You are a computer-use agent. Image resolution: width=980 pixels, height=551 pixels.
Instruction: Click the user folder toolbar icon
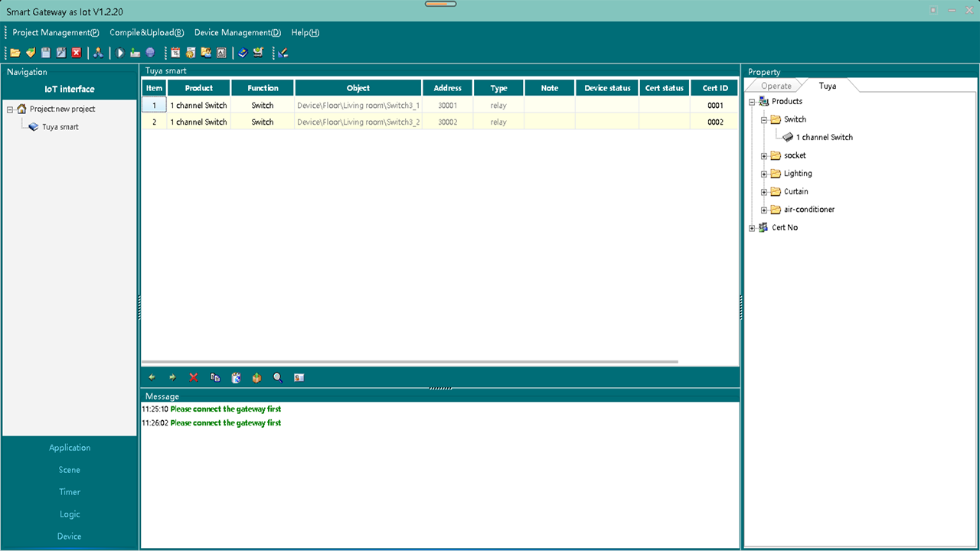[x=206, y=53]
